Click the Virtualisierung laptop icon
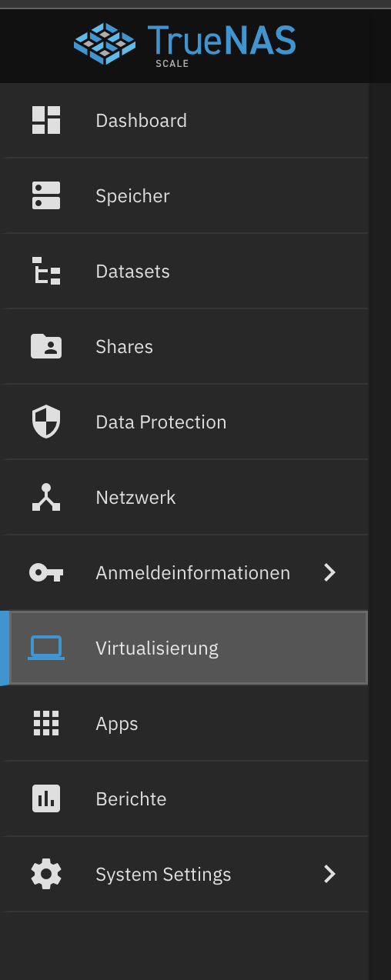 pyautogui.click(x=46, y=648)
